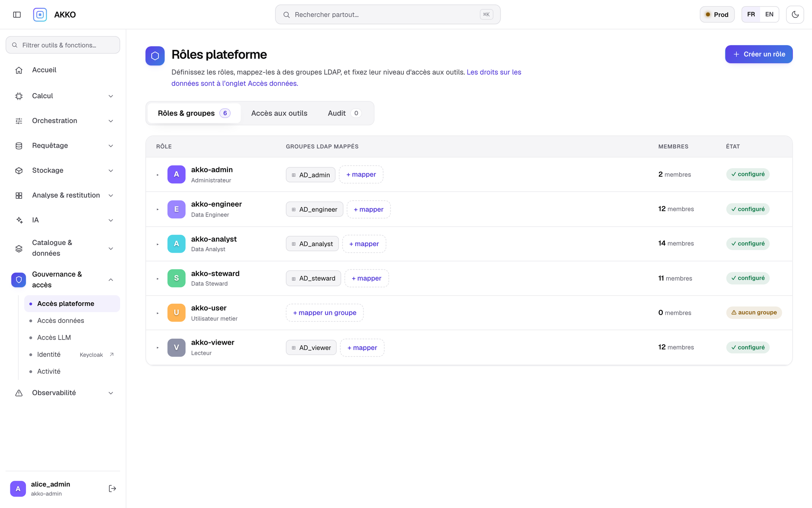Click the AD_steward group chip
Screen dimensions: 812x508
point(313,278)
